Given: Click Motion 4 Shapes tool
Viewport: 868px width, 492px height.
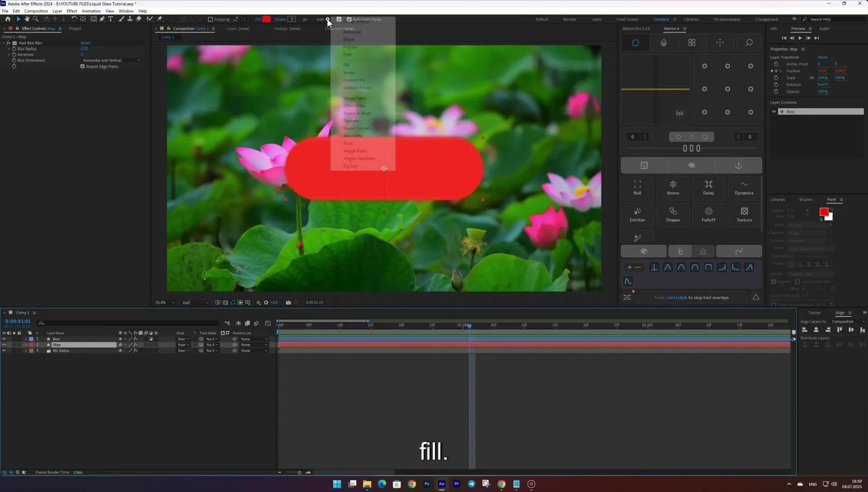Looking at the screenshot, I should 673,215.
